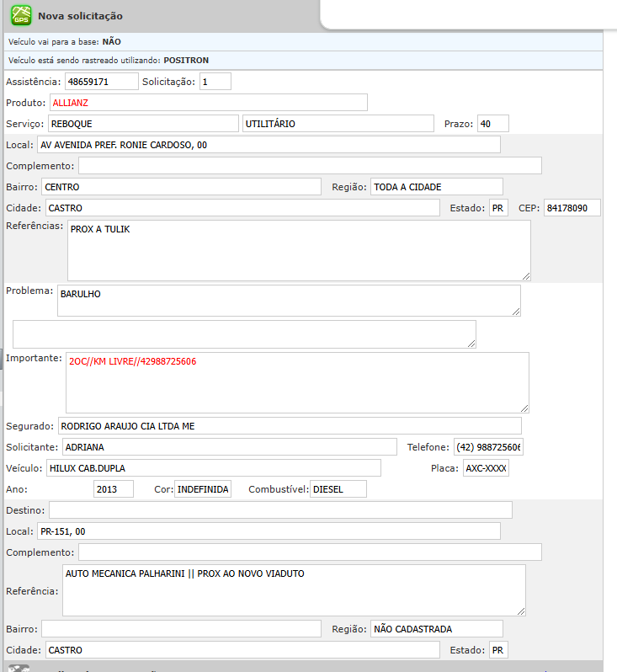This screenshot has width=617, height=672.
Task: Select the Prazo field
Action: tap(492, 124)
